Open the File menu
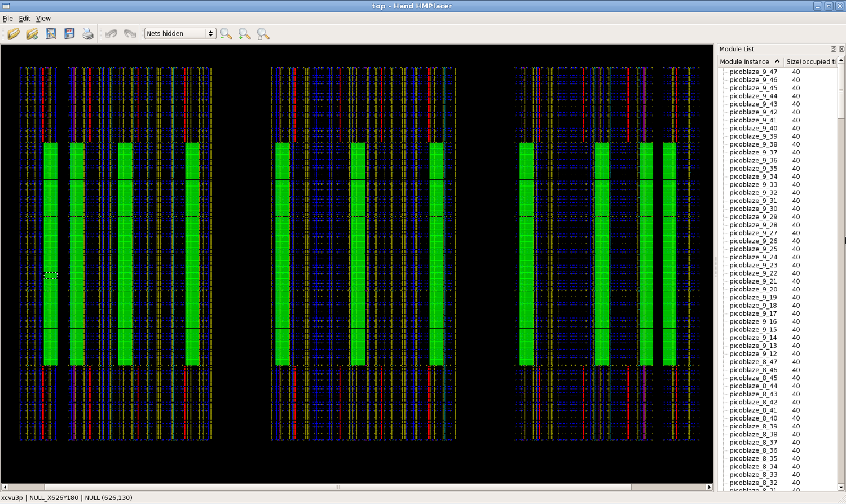Screen dimensions: 846x504 pyautogui.click(x=8, y=19)
